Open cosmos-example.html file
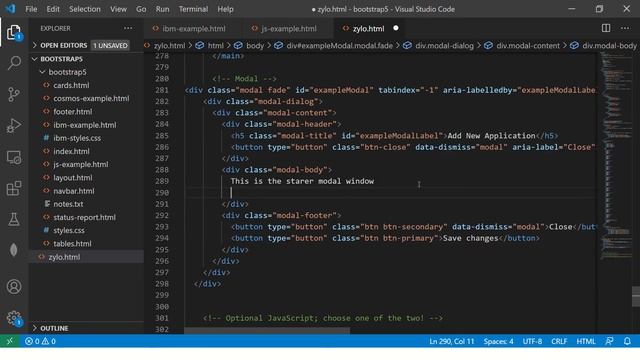Screen dimensions: 640x360 point(91,98)
